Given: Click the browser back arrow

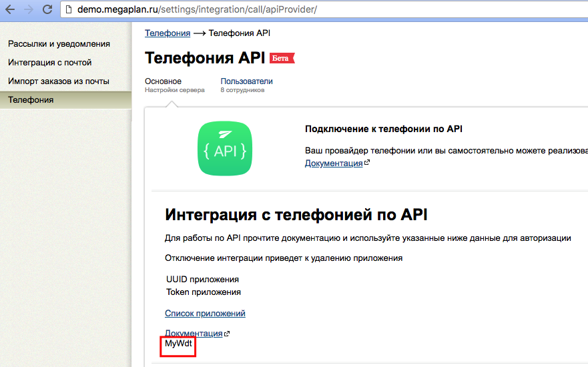Looking at the screenshot, I should coord(11,10).
